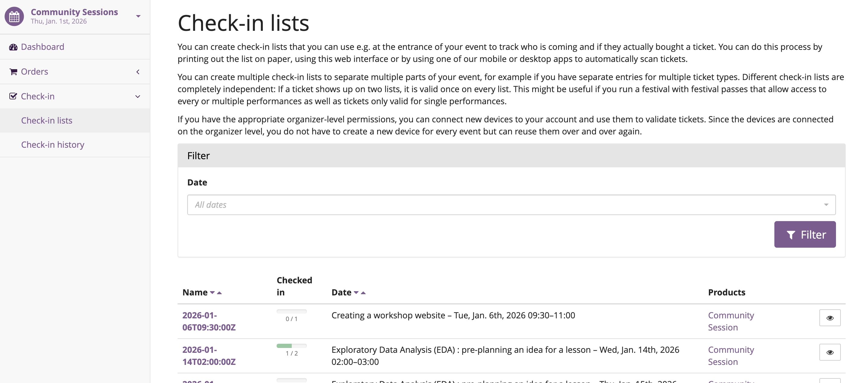
Task: Click the shopping cart icon next to Orders
Action: (x=13, y=71)
